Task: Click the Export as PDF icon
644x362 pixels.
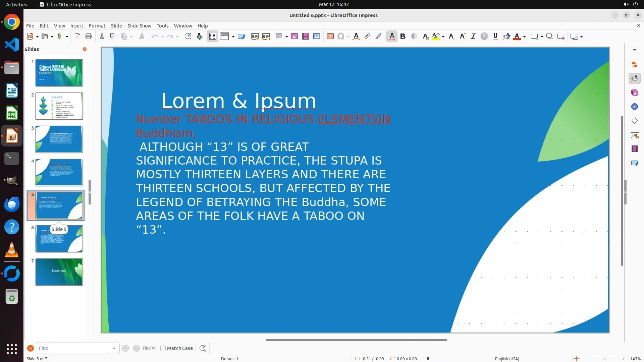Action: point(77,37)
